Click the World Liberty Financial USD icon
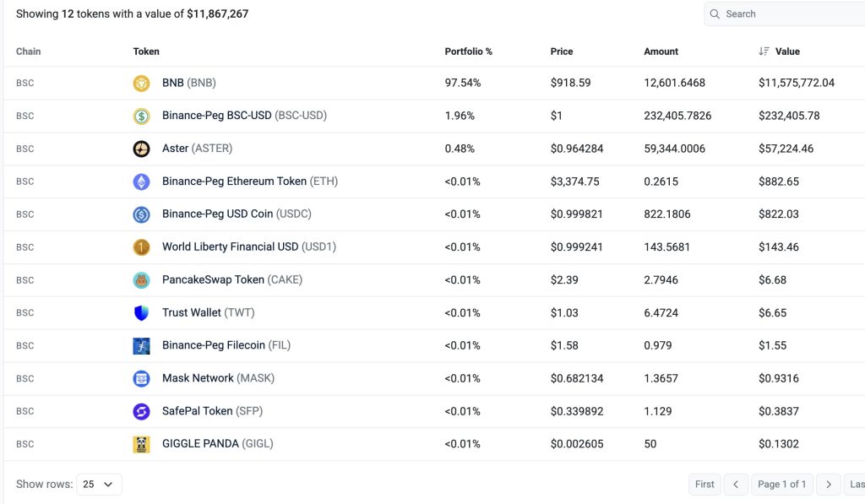The image size is (865, 504). tap(141, 247)
